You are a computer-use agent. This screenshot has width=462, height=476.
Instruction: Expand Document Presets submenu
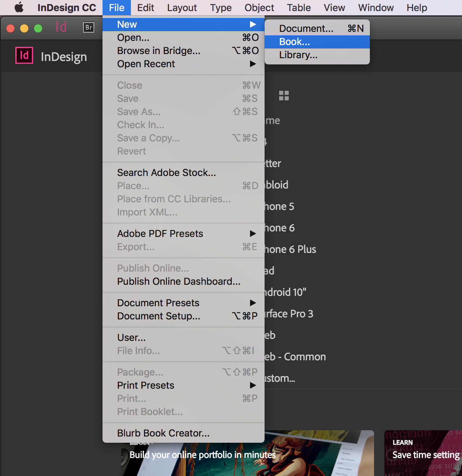[x=184, y=303]
